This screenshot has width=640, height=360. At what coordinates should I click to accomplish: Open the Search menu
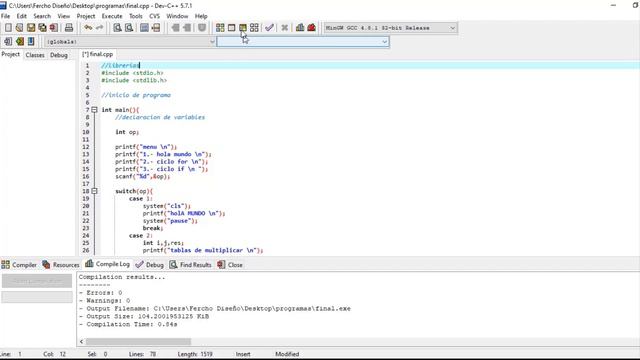pos(42,16)
